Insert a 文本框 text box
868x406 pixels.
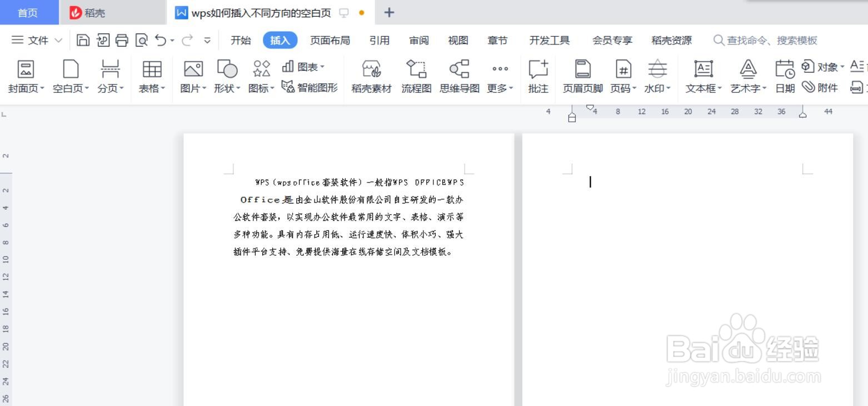click(x=704, y=76)
